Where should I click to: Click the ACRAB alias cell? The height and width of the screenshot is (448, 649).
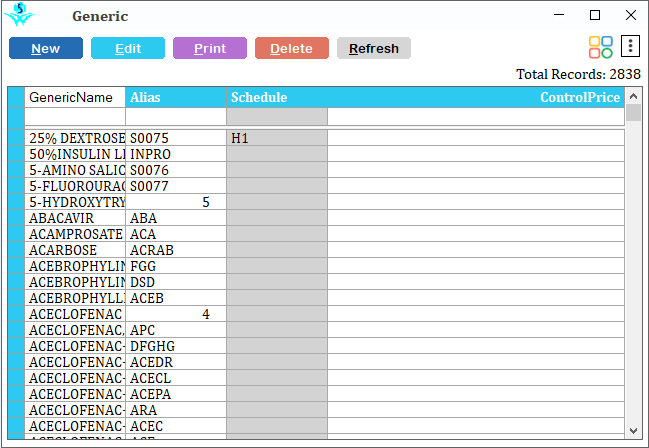[x=176, y=250]
